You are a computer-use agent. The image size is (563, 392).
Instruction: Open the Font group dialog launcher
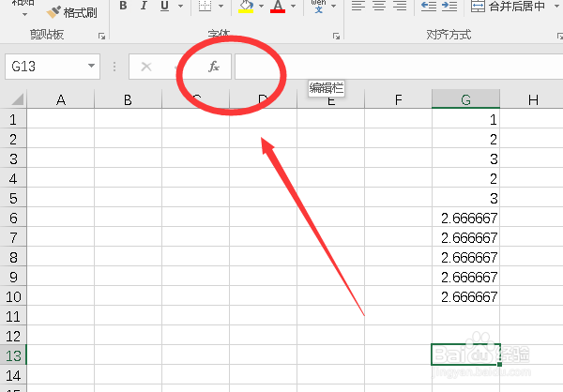pyautogui.click(x=336, y=36)
